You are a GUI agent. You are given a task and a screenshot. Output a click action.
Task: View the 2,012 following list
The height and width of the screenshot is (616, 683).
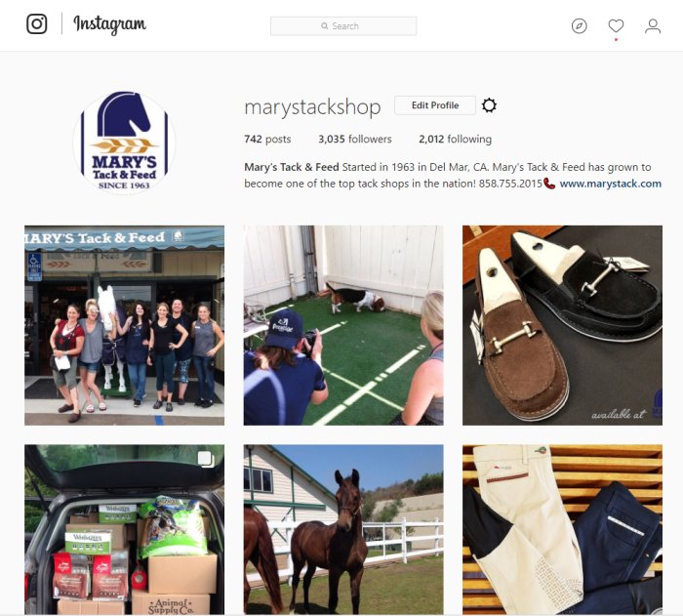[x=456, y=139]
